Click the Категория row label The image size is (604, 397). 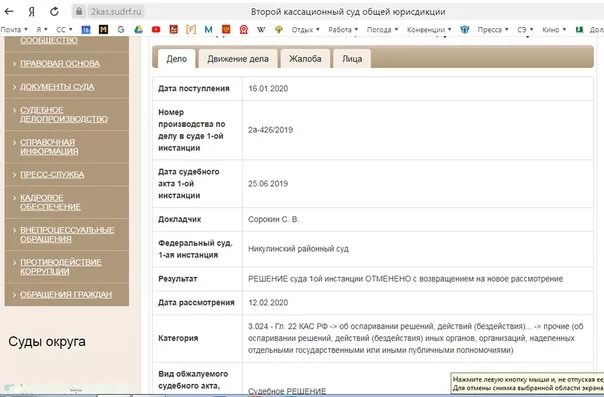click(178, 338)
